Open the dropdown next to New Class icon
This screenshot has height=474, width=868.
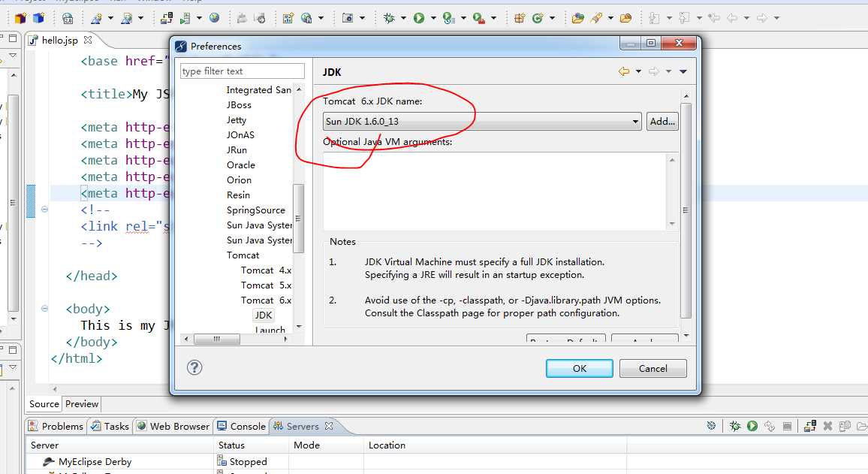click(x=552, y=18)
